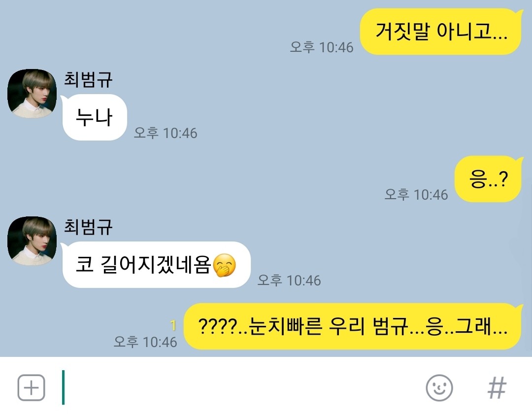Image resolution: width=532 pixels, height=419 pixels.
Task: Focus the message input field
Action: pyautogui.click(x=237, y=387)
